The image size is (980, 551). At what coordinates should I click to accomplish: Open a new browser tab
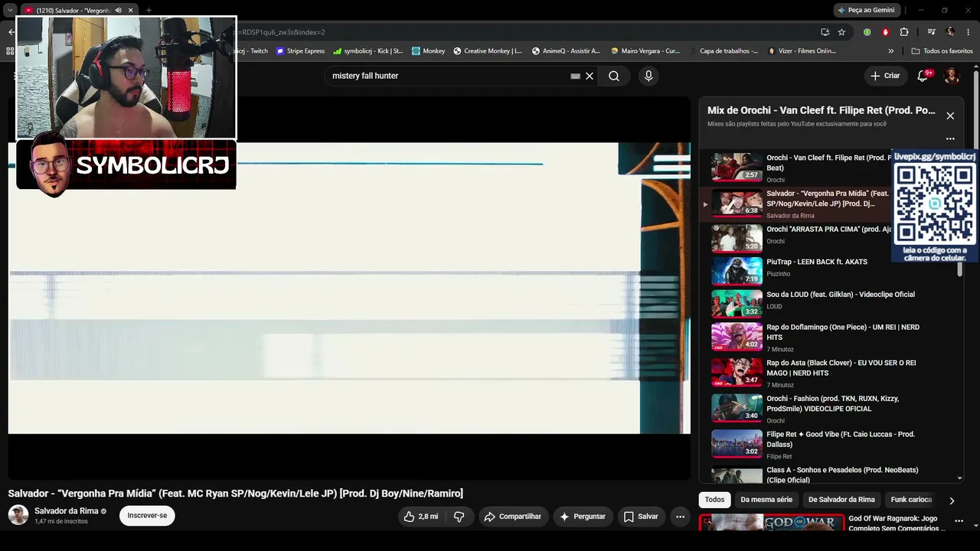149,10
